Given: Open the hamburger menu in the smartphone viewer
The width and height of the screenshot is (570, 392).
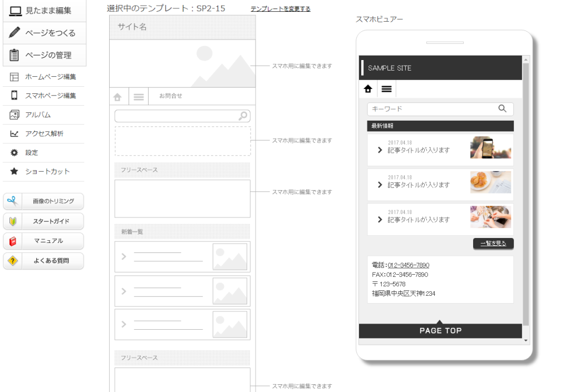Looking at the screenshot, I should pyautogui.click(x=386, y=88).
